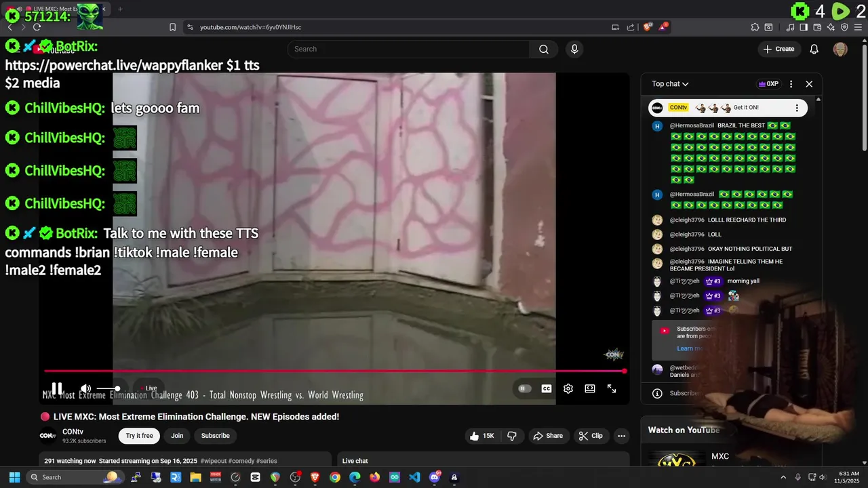The image size is (868, 488).
Task: Clip the video
Action: click(x=590, y=436)
